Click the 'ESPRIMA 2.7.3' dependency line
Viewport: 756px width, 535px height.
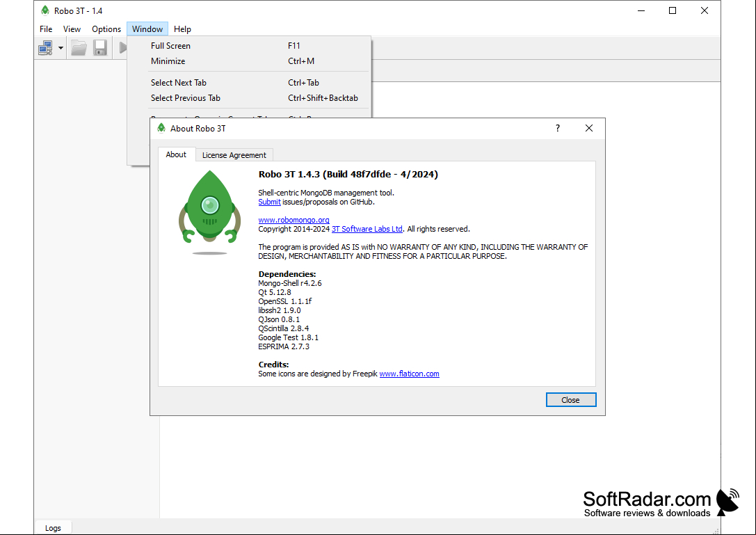(284, 347)
